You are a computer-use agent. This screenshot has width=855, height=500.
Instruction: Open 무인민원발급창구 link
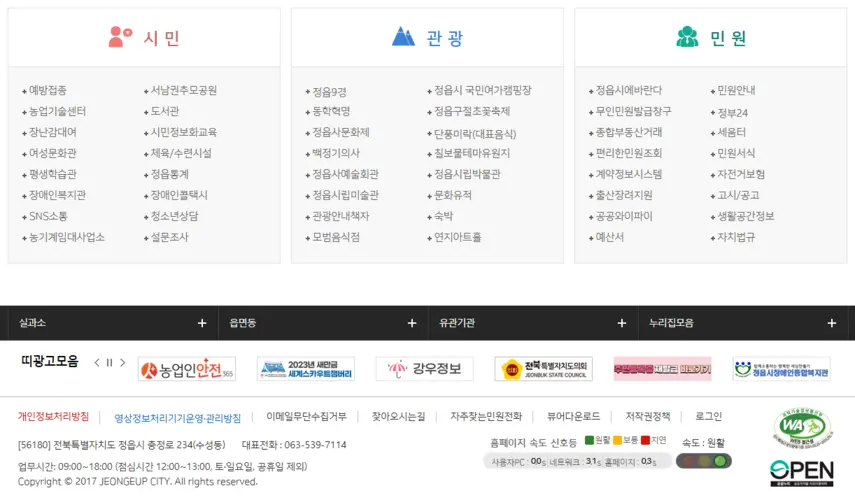click(634, 111)
